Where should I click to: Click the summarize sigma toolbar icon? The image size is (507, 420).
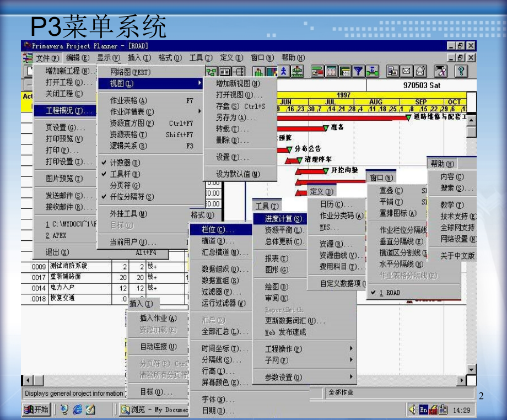[x=372, y=71]
